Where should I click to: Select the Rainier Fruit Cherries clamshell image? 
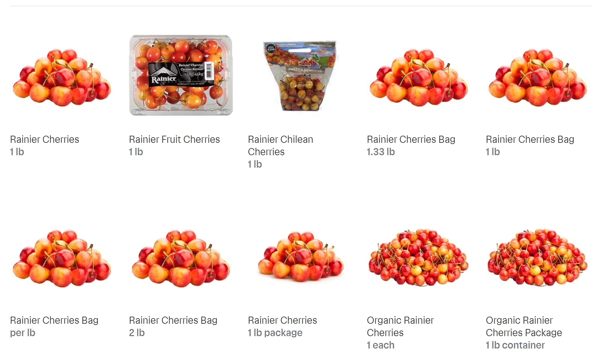(181, 75)
